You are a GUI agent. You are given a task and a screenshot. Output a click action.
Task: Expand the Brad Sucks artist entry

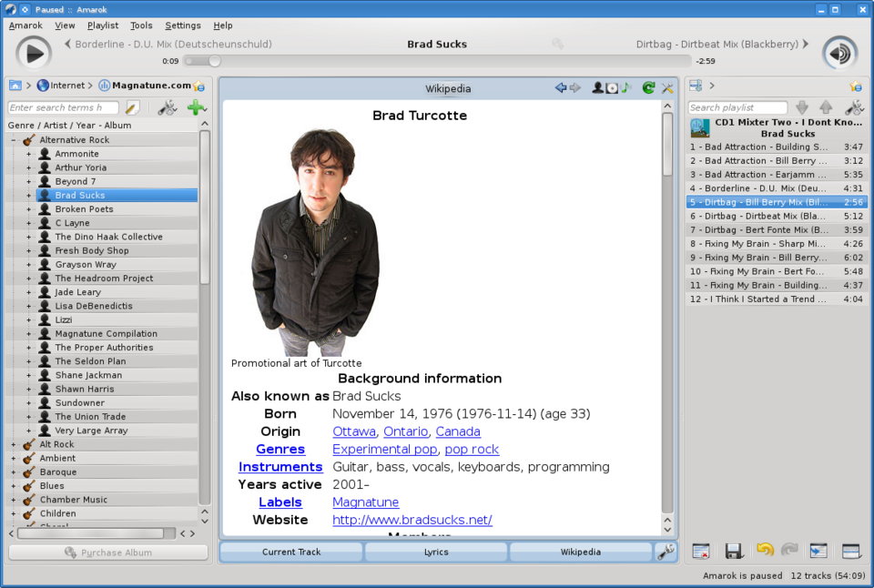pyautogui.click(x=28, y=196)
